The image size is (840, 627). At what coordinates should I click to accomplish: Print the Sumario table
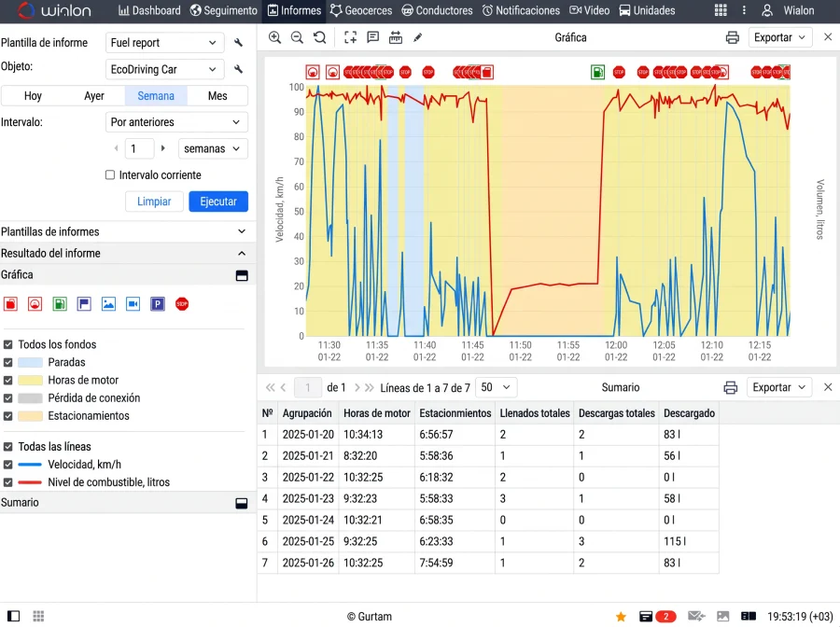pos(731,387)
